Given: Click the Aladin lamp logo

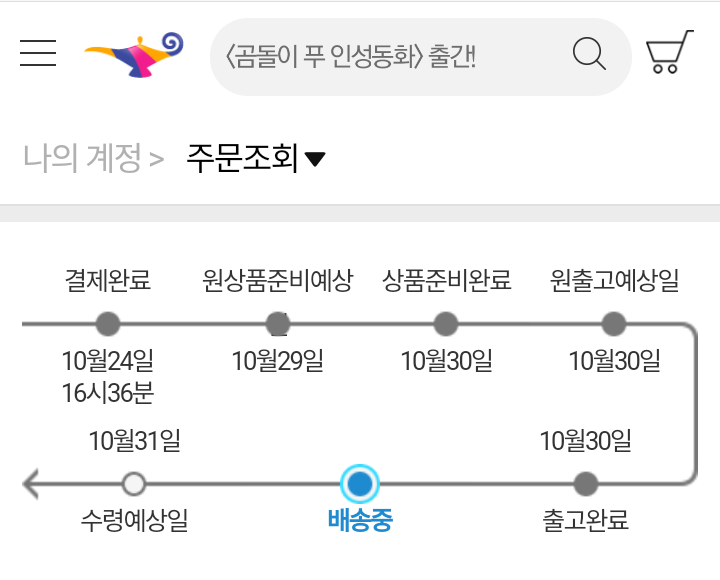Looking at the screenshot, I should click(x=134, y=55).
